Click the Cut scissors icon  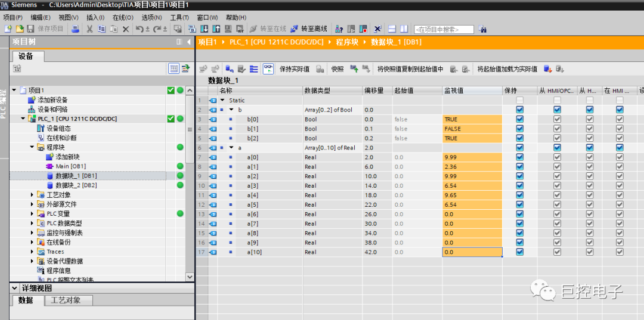click(x=89, y=29)
